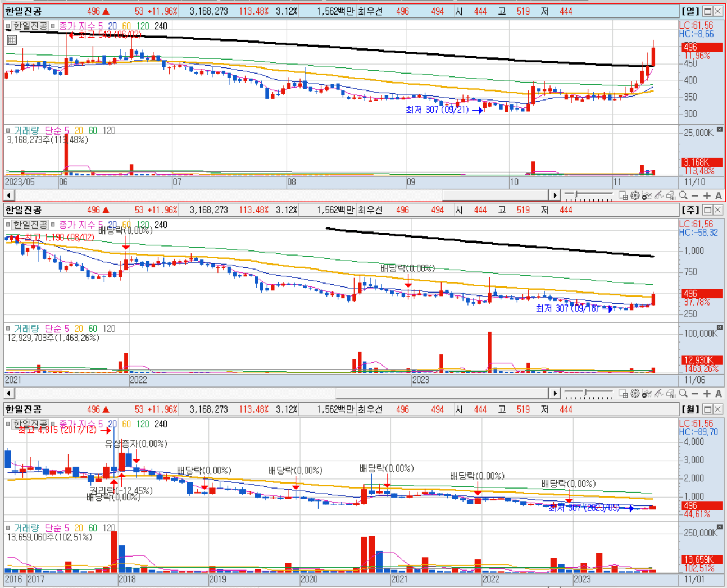727x588 pixels.
Task: Click the '+11.96%' change value in weekly chart header
Action: [162, 210]
